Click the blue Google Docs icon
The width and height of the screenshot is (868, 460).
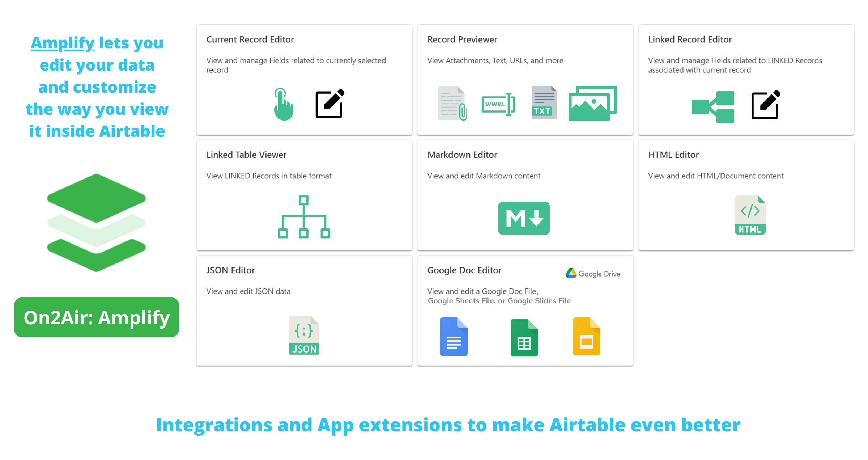click(x=454, y=337)
